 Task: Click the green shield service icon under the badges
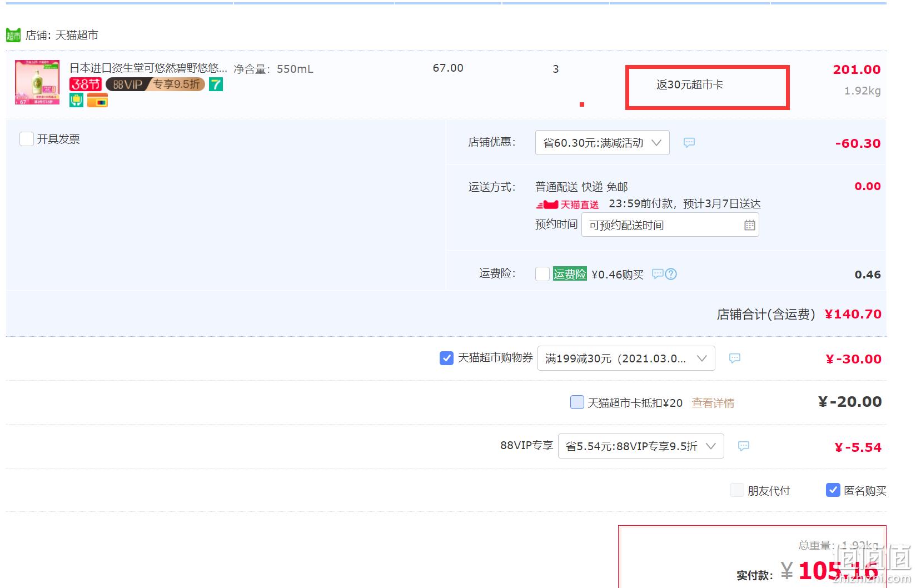tap(76, 101)
